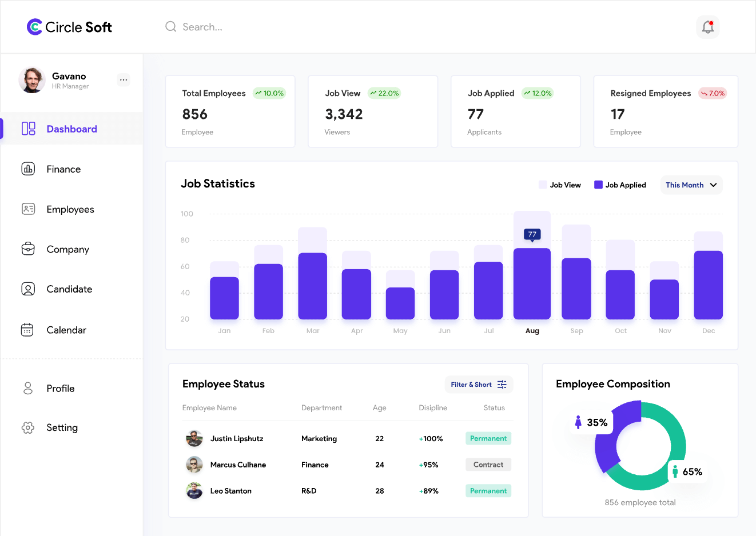Select the Employees card icon
This screenshot has height=536, width=756.
click(x=28, y=209)
